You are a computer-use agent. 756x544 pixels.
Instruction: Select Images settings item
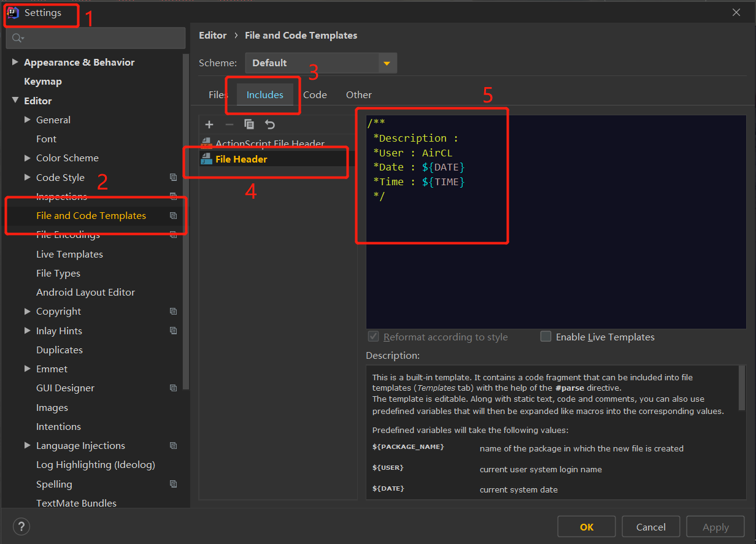click(x=52, y=408)
